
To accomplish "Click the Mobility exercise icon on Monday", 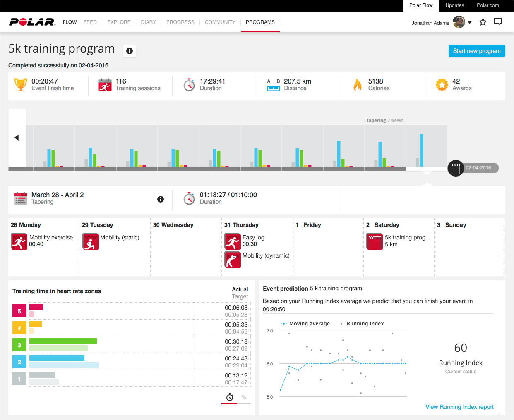I will (19, 242).
